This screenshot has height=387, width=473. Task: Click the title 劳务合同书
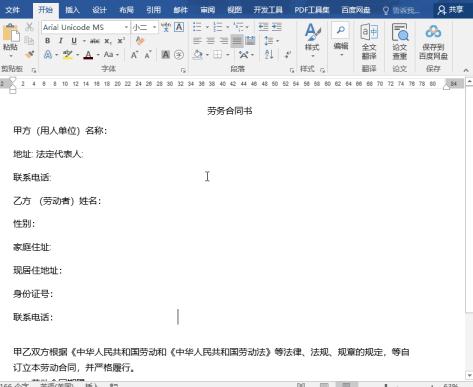[230, 111]
